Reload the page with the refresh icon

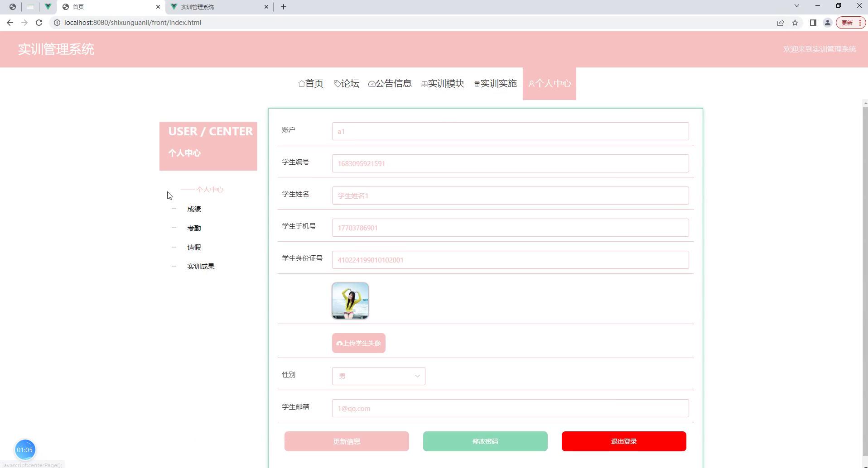(x=39, y=23)
